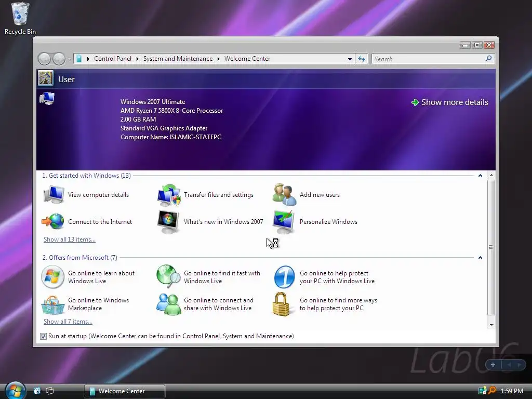Click the Go online to Windows Marketplace text
This screenshot has height=399, width=532.
pos(98,304)
